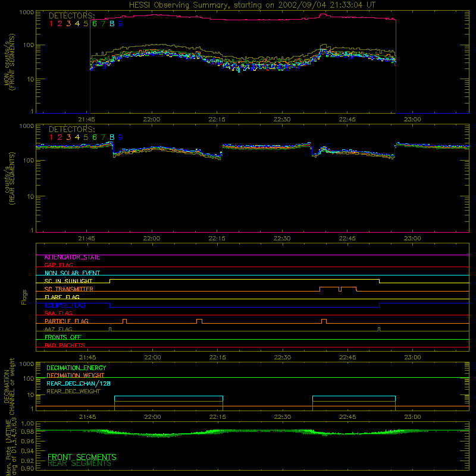Screen dimensions: 476x476
Task: Click the ATTENUATOR_STATE flag label
Action: (x=72, y=258)
